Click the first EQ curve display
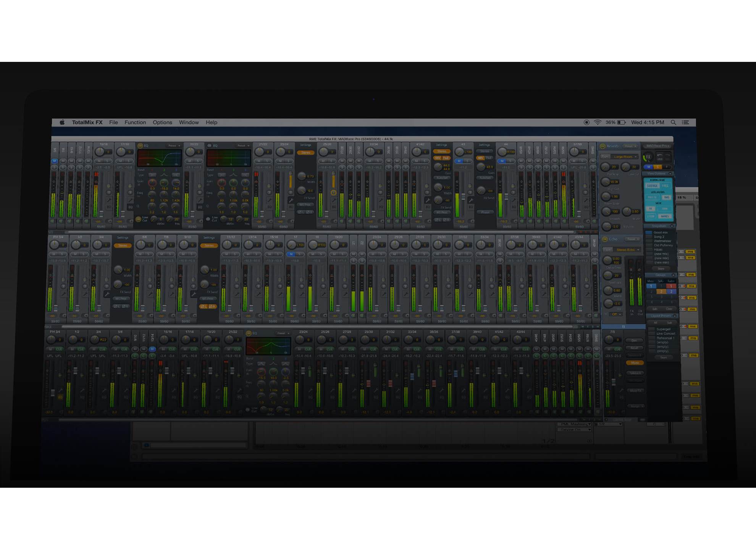 pos(159,158)
